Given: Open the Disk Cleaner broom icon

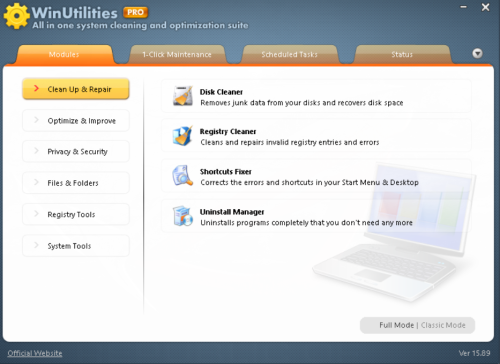Looking at the screenshot, I should 183,96.
